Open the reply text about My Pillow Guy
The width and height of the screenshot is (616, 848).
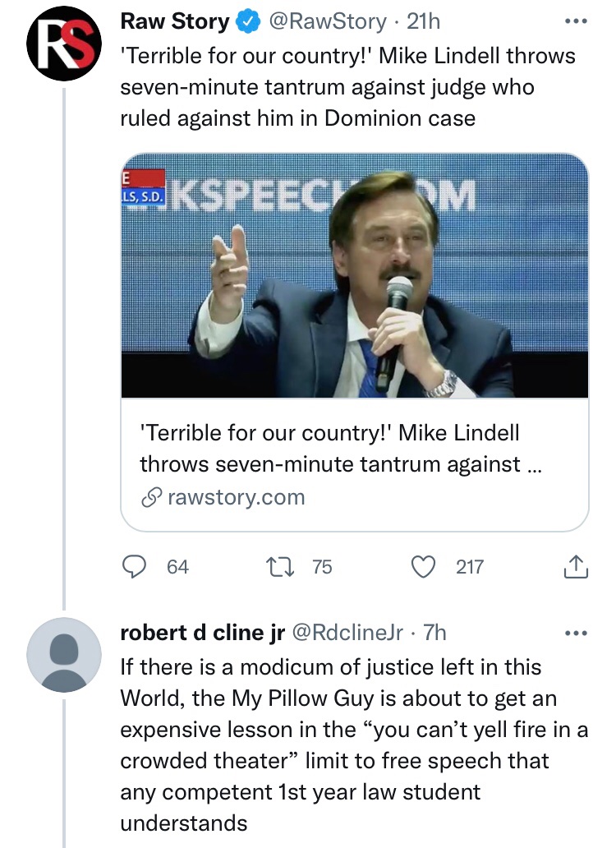pos(354,744)
